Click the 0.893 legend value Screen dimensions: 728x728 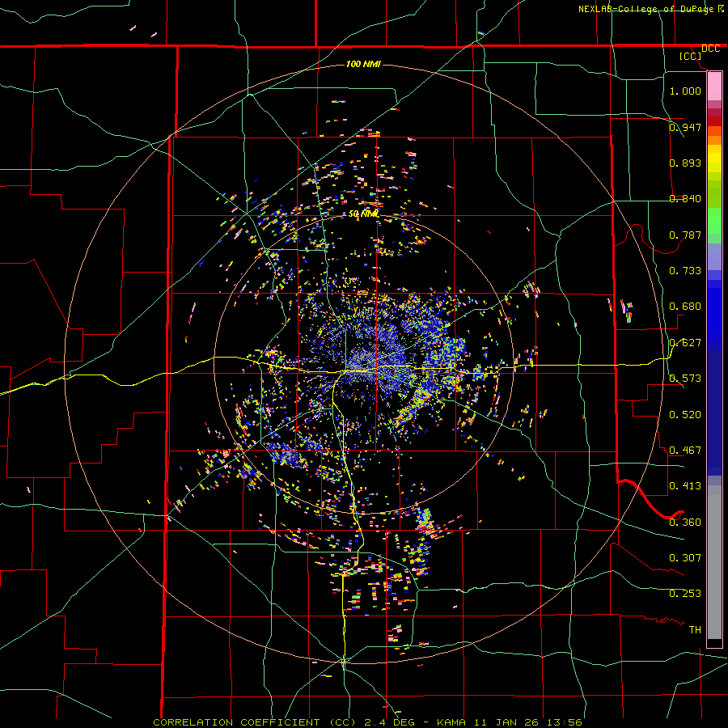(x=685, y=163)
